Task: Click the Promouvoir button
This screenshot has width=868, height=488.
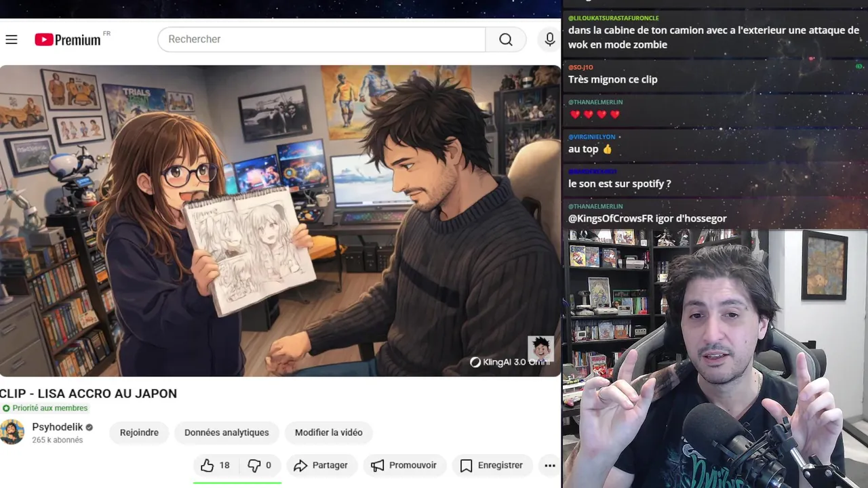Action: click(x=404, y=465)
